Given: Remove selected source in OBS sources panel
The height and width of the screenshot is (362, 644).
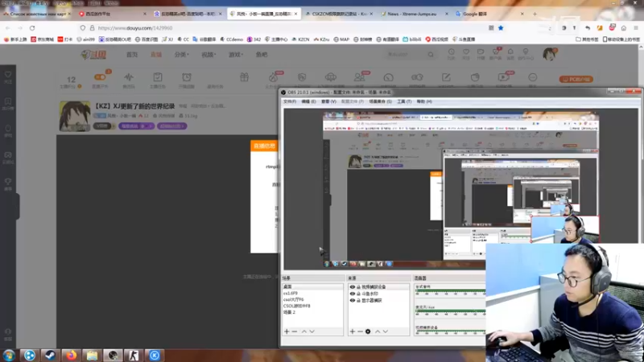Looking at the screenshot, I should (360, 331).
